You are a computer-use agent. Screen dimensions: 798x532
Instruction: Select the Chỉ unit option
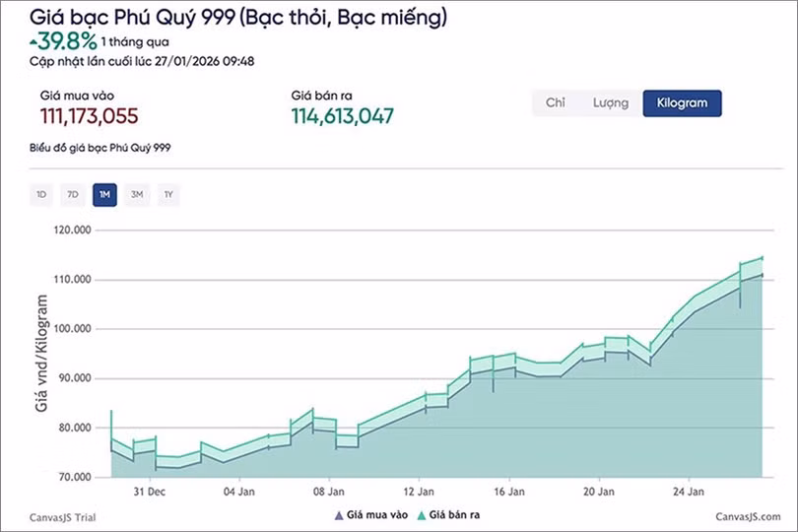tap(556, 103)
